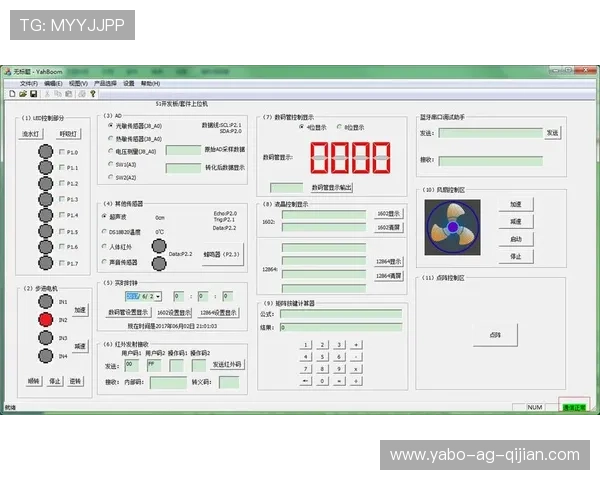Click the New file toolbar icon
600x480 pixels.
11,93
